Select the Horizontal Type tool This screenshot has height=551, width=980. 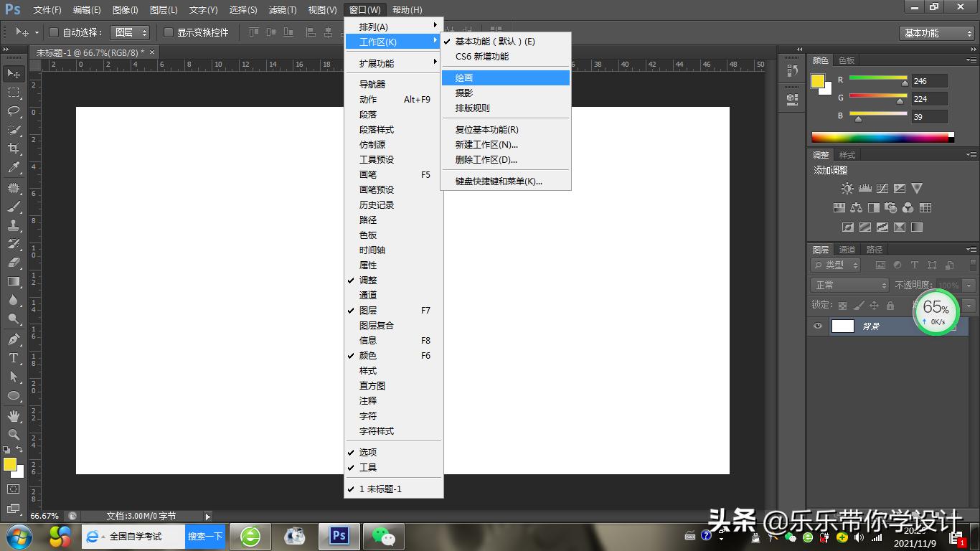pos(14,358)
